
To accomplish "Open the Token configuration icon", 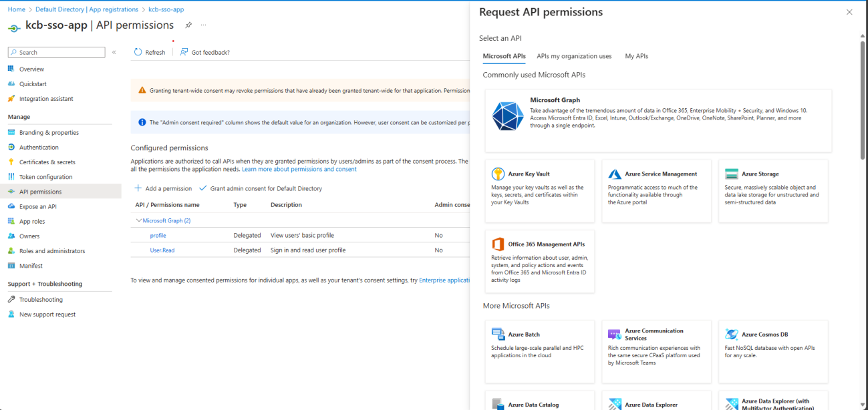I will coord(11,176).
